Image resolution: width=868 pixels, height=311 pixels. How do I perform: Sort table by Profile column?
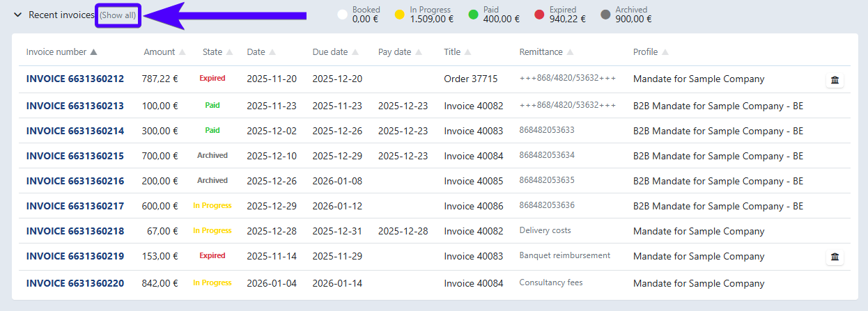point(645,52)
